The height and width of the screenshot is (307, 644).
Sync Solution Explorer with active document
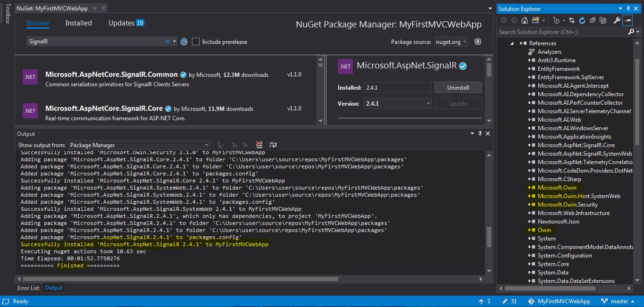pos(571,20)
